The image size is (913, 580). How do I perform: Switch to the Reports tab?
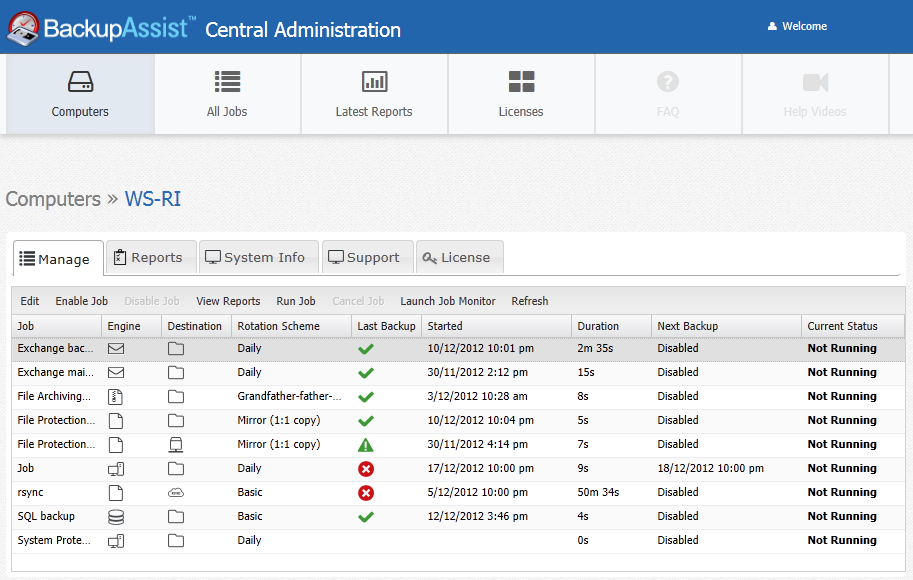click(148, 258)
